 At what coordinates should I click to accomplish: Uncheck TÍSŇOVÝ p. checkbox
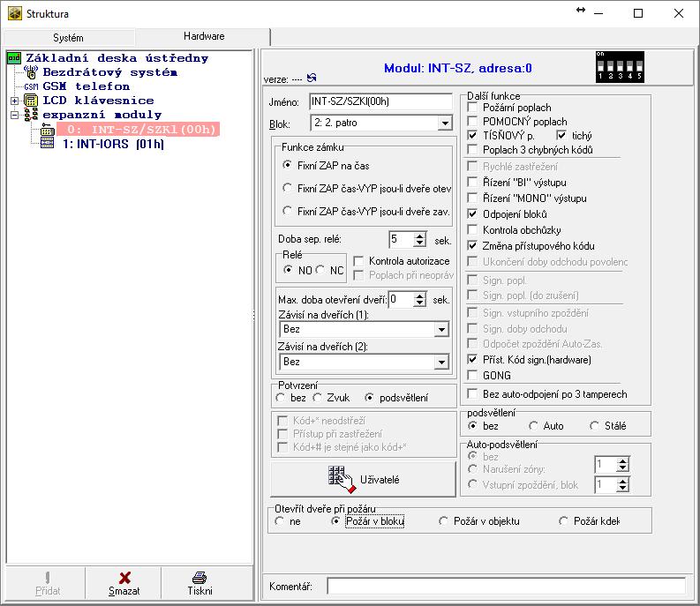click(x=472, y=135)
